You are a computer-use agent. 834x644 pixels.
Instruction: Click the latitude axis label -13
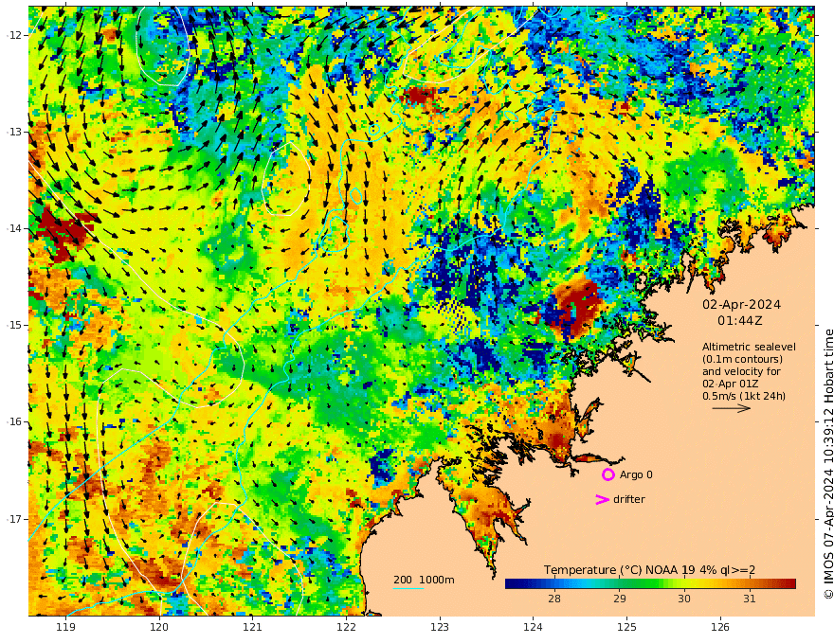pos(13,132)
